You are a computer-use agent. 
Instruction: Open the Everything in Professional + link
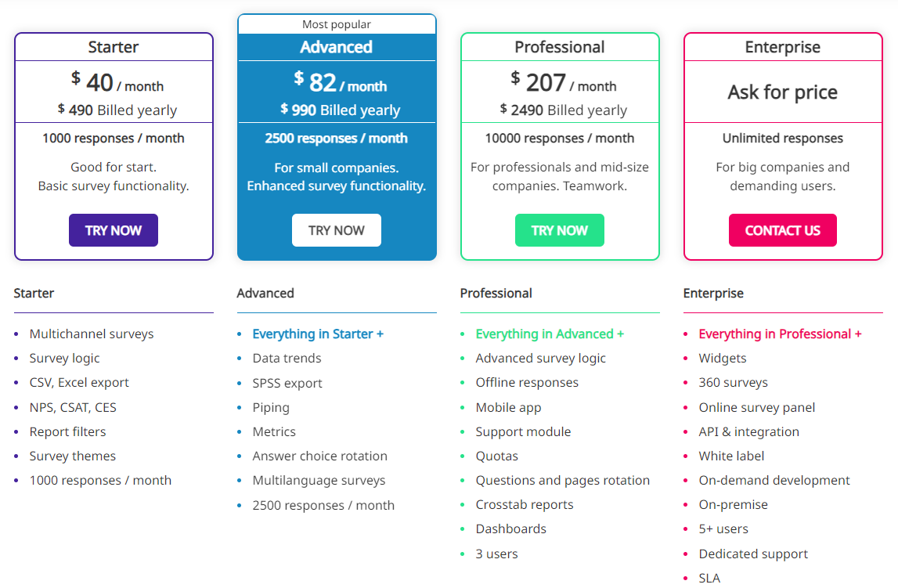(x=780, y=334)
